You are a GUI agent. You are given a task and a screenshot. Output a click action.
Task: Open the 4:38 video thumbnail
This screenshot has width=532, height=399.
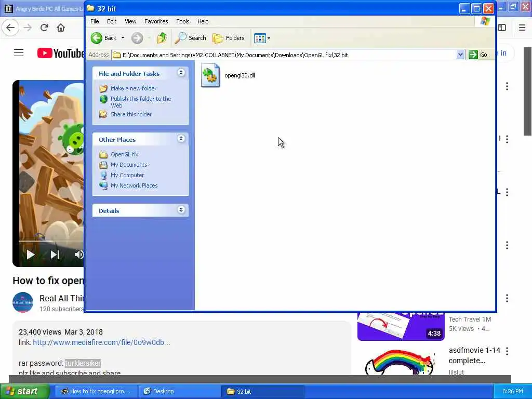401,326
